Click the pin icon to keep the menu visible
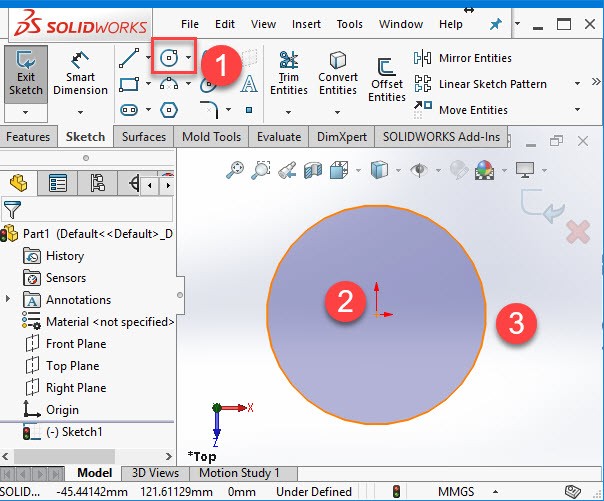 tap(495, 25)
